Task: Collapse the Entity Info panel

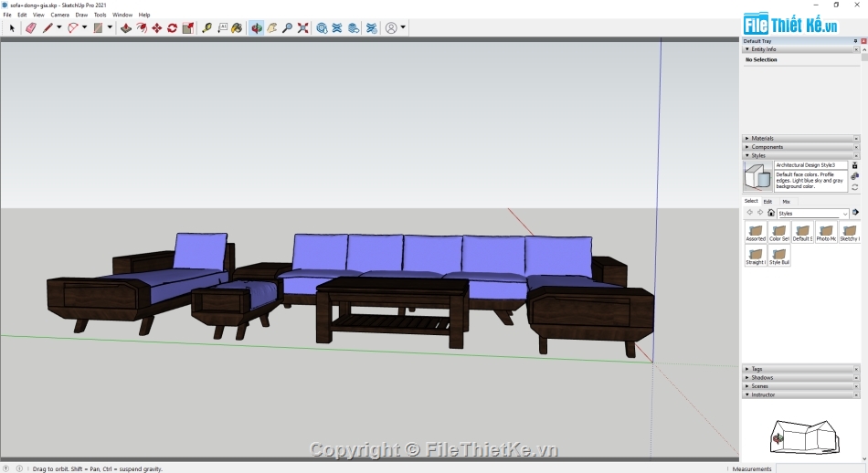Action: [799, 49]
